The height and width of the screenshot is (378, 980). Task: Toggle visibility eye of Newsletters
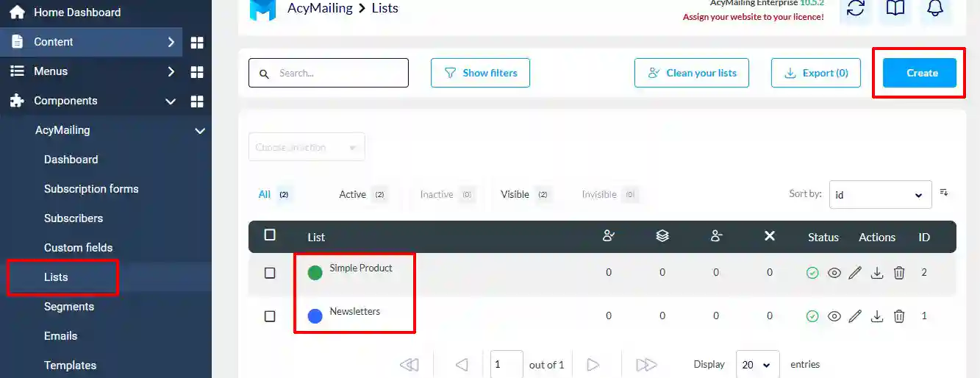[834, 316]
